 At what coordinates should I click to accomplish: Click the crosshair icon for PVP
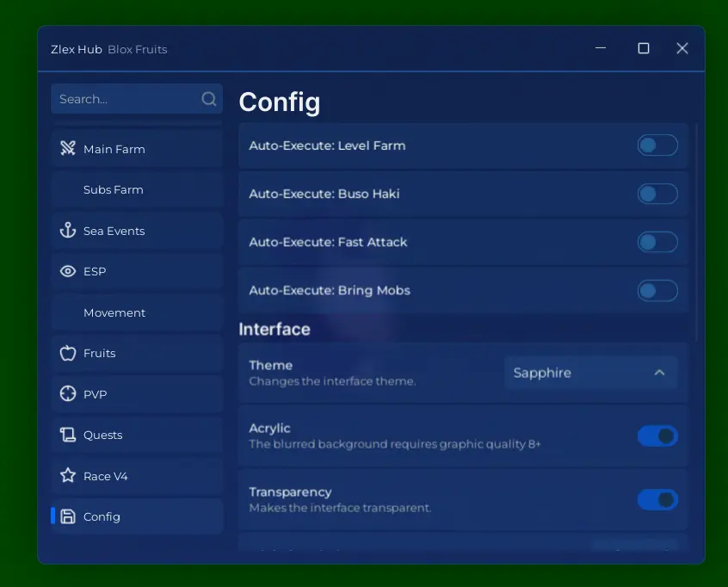[x=68, y=394]
